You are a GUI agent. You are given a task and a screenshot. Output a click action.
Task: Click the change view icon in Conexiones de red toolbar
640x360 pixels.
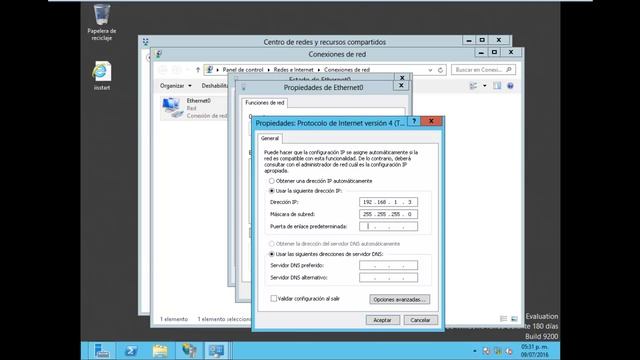pyautogui.click(x=473, y=86)
